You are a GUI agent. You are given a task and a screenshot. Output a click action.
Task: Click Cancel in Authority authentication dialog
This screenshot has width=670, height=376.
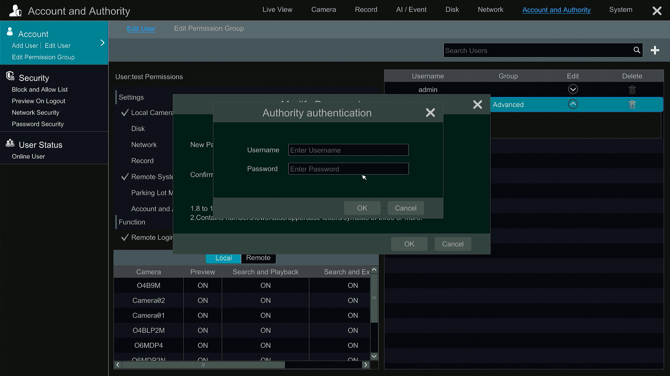click(x=406, y=208)
